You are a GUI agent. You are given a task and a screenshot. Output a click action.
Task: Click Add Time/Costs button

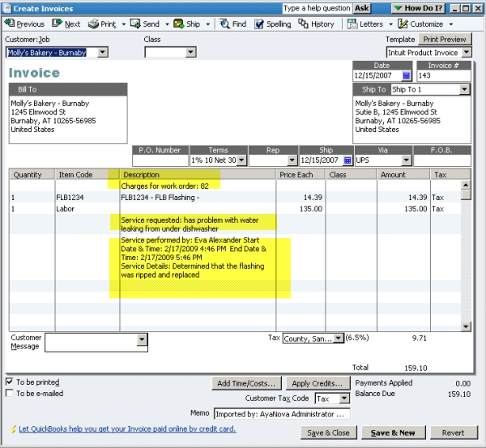click(246, 383)
